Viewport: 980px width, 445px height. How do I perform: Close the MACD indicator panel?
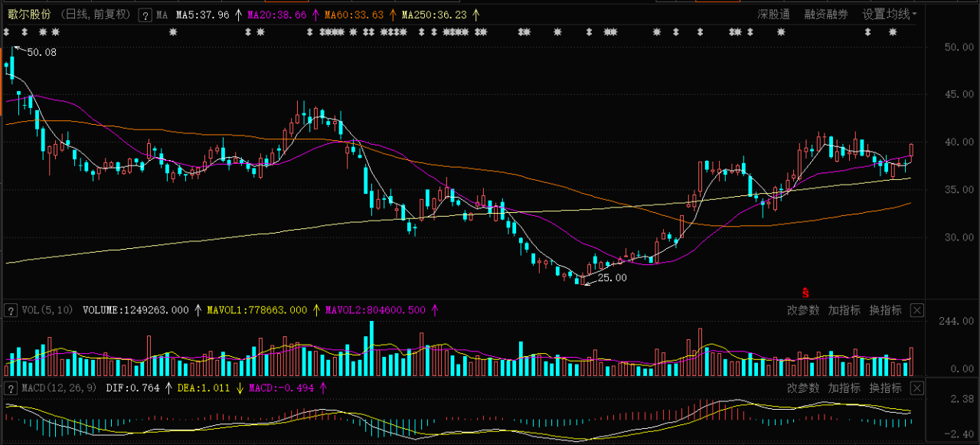tap(917, 388)
